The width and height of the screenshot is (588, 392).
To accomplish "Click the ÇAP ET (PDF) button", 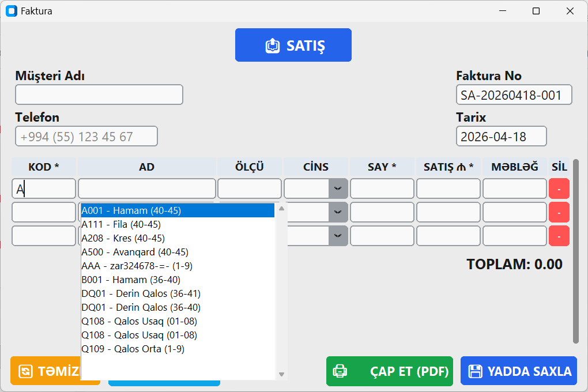I will (390, 371).
